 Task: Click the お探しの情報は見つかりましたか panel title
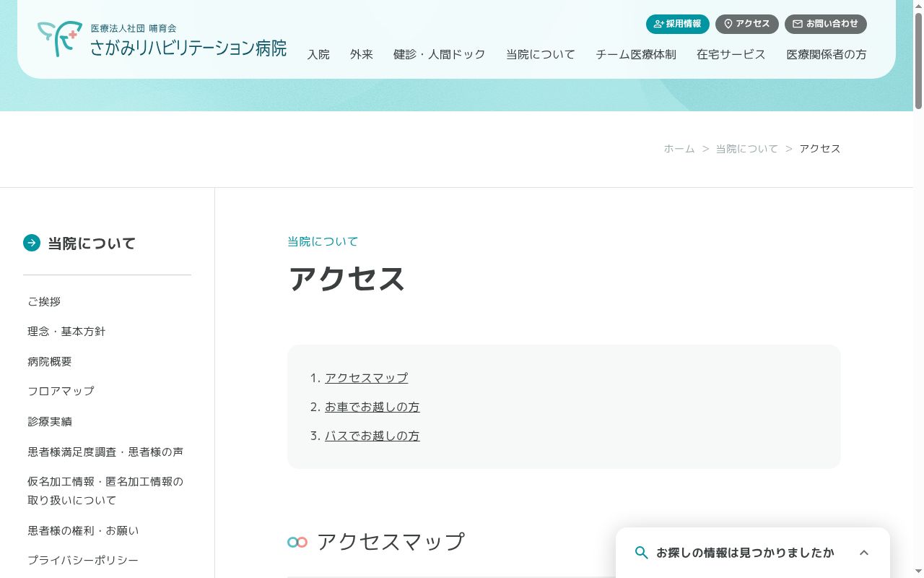point(745,553)
